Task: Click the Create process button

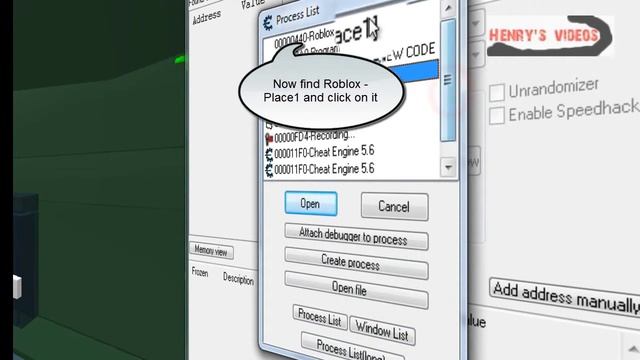Action: 356,263
